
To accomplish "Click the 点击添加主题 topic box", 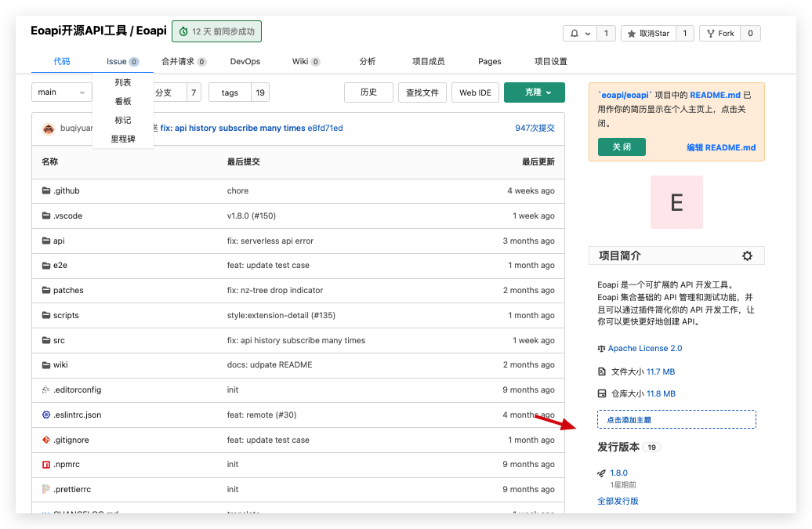I will pos(676,420).
